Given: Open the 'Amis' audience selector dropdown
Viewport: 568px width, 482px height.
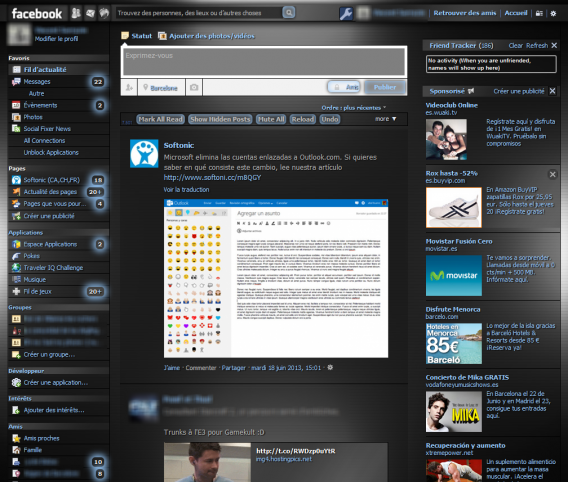Looking at the screenshot, I should 344,87.
